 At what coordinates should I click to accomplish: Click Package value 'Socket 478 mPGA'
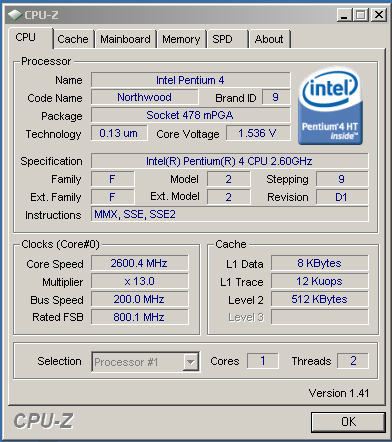(191, 115)
